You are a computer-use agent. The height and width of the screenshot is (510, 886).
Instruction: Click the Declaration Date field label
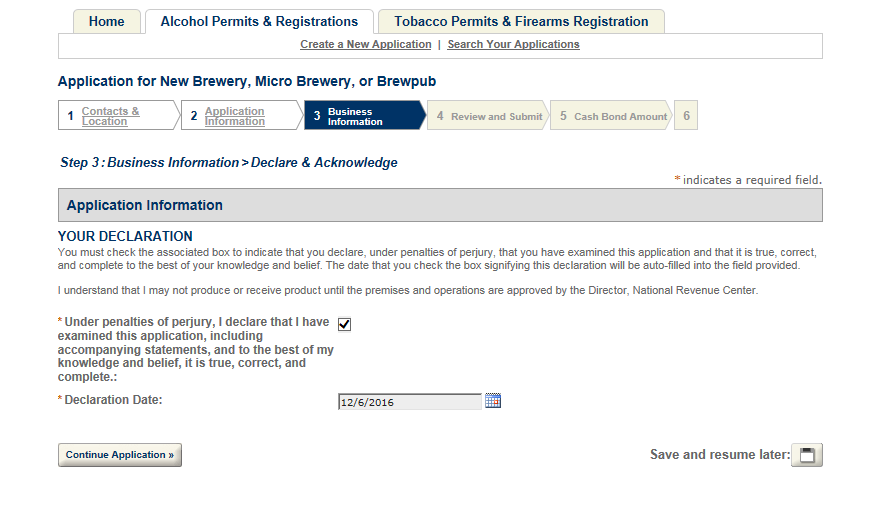coord(113,400)
